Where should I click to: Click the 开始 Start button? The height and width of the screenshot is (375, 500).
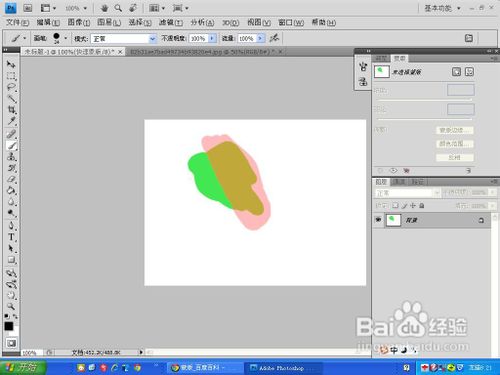(x=23, y=367)
